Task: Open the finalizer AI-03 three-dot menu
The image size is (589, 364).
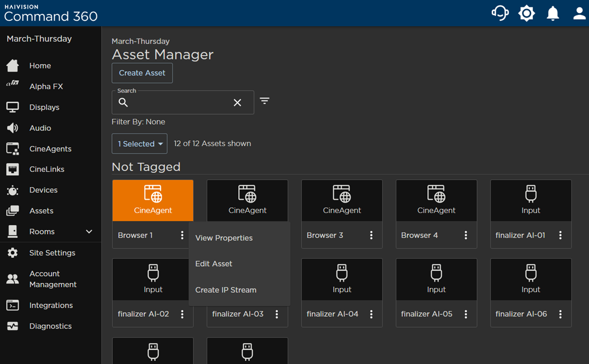Action: tap(277, 314)
